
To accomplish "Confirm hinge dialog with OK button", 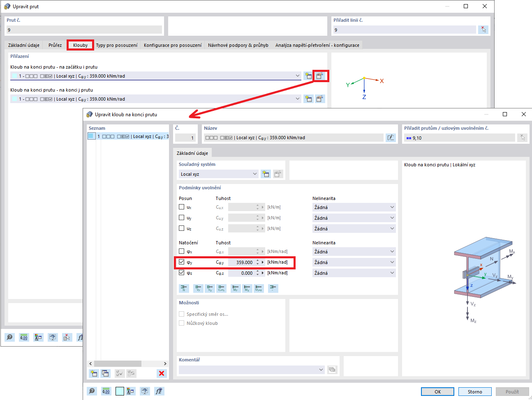I will pos(437,392).
